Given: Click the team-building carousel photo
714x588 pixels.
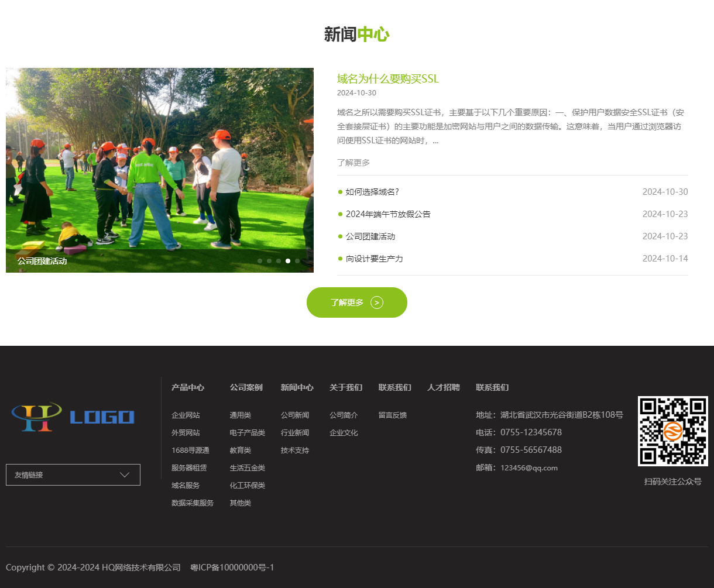Looking at the screenshot, I should (160, 170).
